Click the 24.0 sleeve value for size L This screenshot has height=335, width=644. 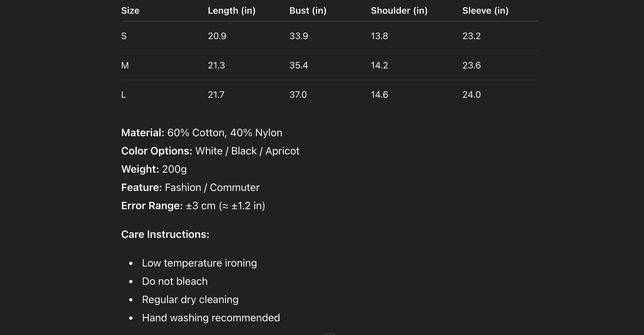pyautogui.click(x=471, y=95)
